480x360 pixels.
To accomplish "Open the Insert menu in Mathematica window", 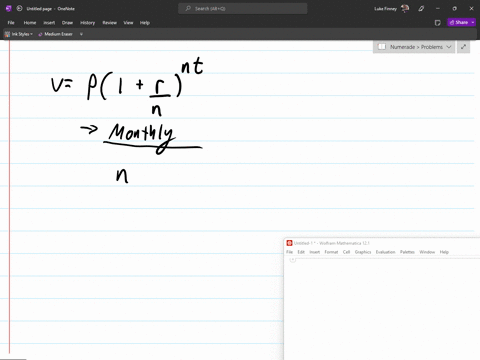I will (315, 252).
